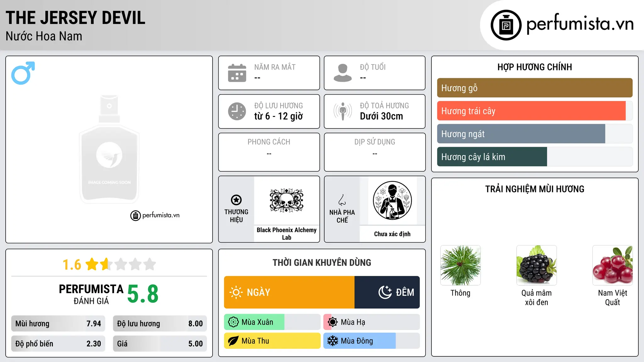Image resolution: width=644 pixels, height=362 pixels.
Task: Click the calendar icon beside Năm ra mắt
Action: [237, 73]
